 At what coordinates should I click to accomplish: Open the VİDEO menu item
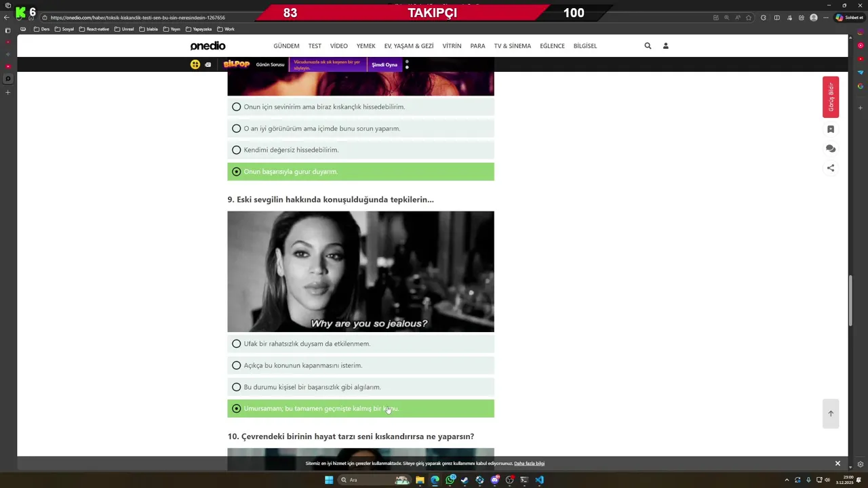(339, 46)
